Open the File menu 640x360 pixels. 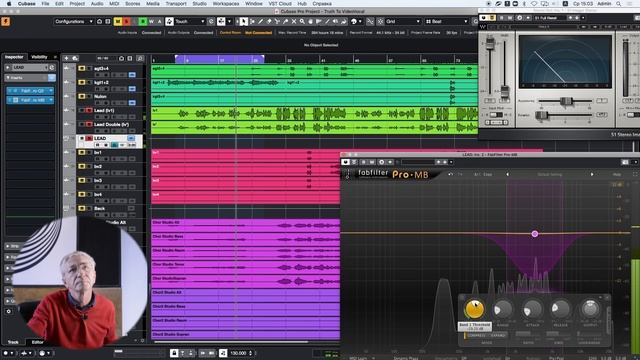[x=45, y=4]
